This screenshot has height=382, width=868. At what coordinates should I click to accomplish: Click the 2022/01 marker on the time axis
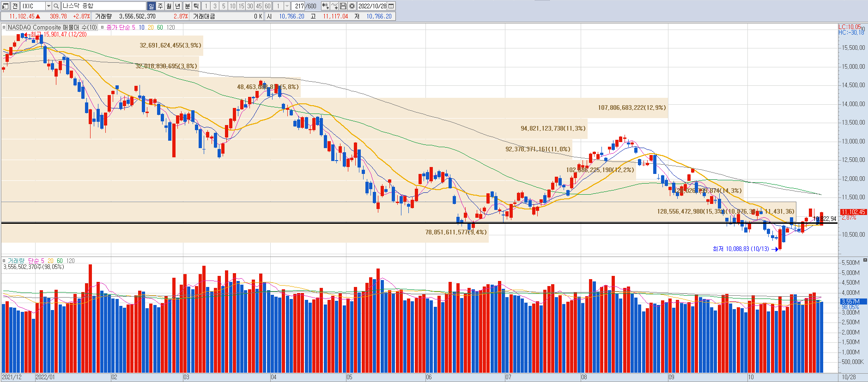45,377
